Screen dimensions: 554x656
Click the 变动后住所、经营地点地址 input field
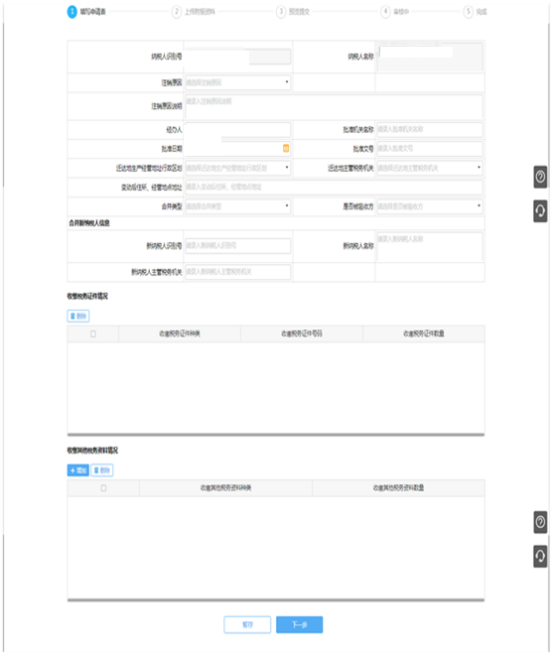334,187
